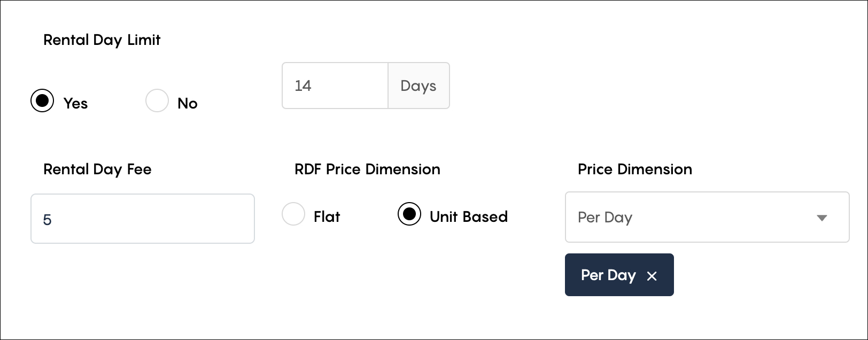Click the Days unit addon beside the limit field

click(418, 86)
